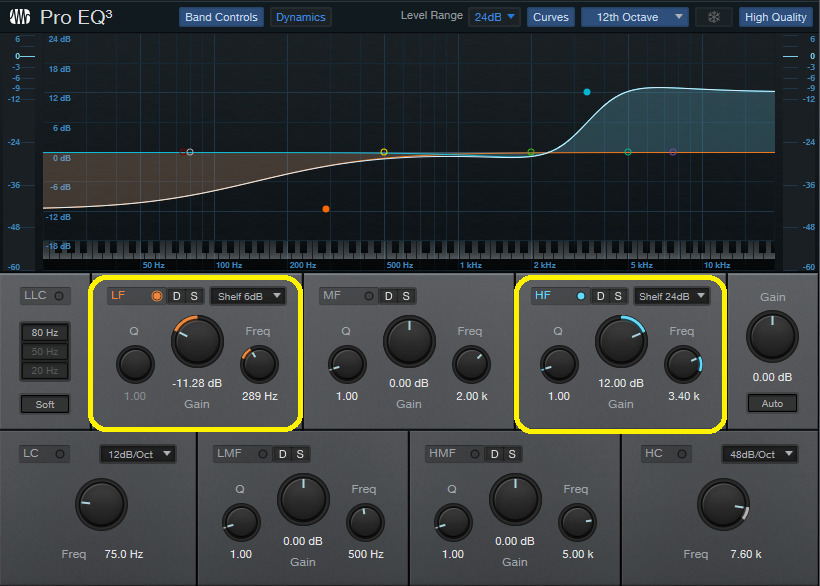
Task: Select Band Controls in the top bar
Action: [220, 16]
